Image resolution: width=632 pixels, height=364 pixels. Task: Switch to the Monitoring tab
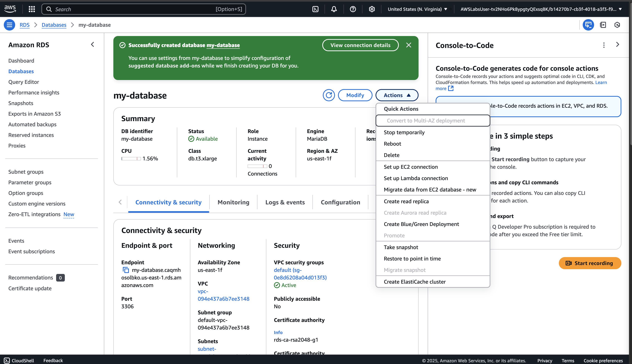[x=233, y=202]
